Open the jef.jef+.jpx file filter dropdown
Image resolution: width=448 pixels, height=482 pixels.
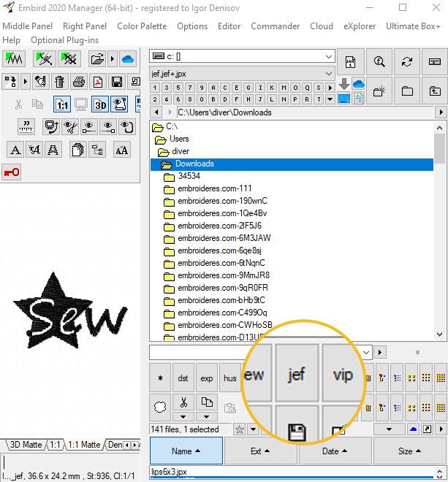click(x=329, y=74)
